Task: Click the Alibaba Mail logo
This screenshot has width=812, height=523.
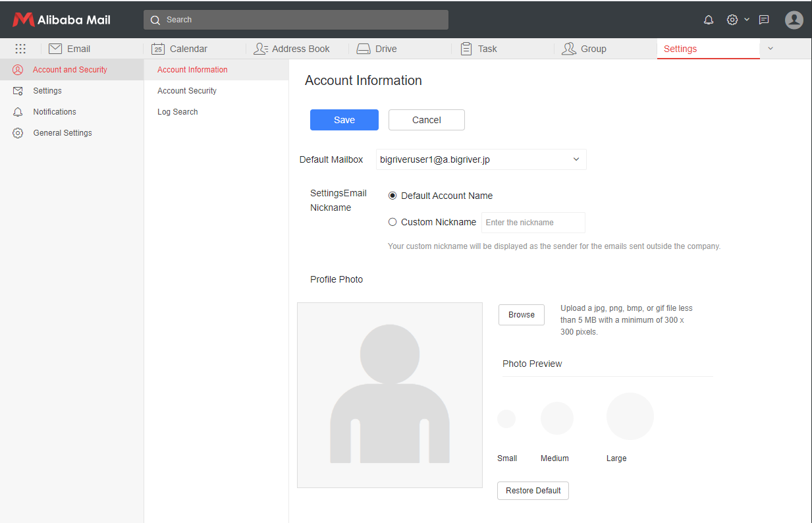Action: pos(61,20)
